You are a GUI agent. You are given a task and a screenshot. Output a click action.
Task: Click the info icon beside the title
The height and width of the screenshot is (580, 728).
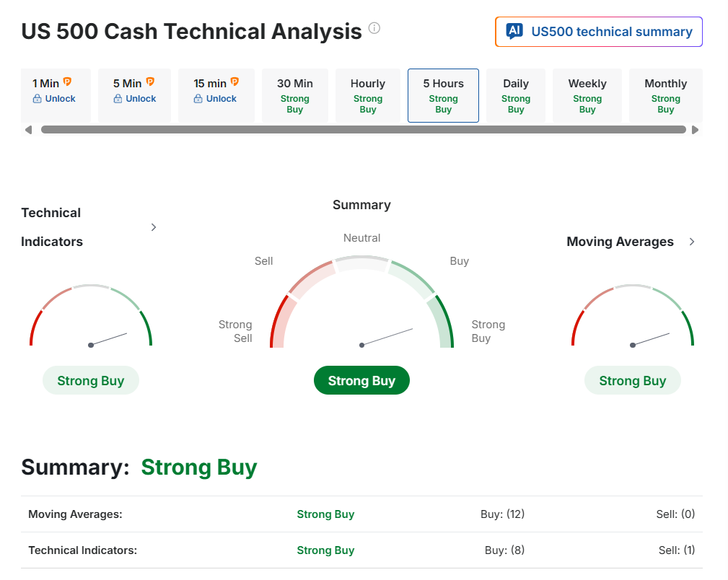tap(374, 28)
